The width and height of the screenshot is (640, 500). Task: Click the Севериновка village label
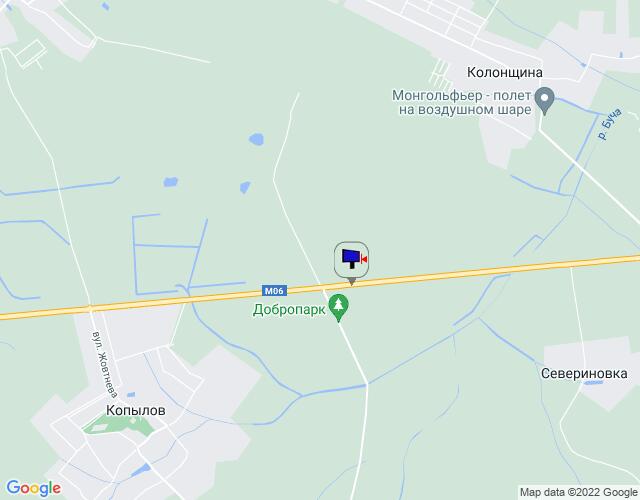point(584,373)
